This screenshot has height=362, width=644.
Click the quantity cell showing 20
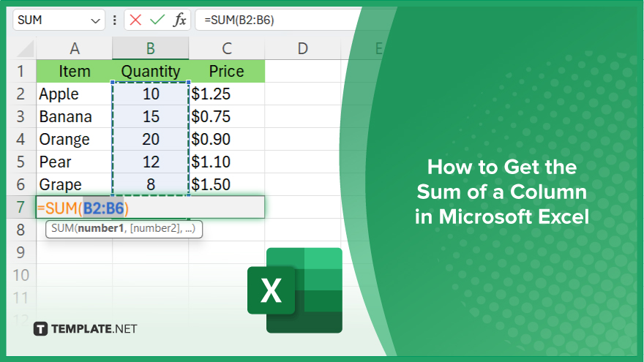pos(150,139)
